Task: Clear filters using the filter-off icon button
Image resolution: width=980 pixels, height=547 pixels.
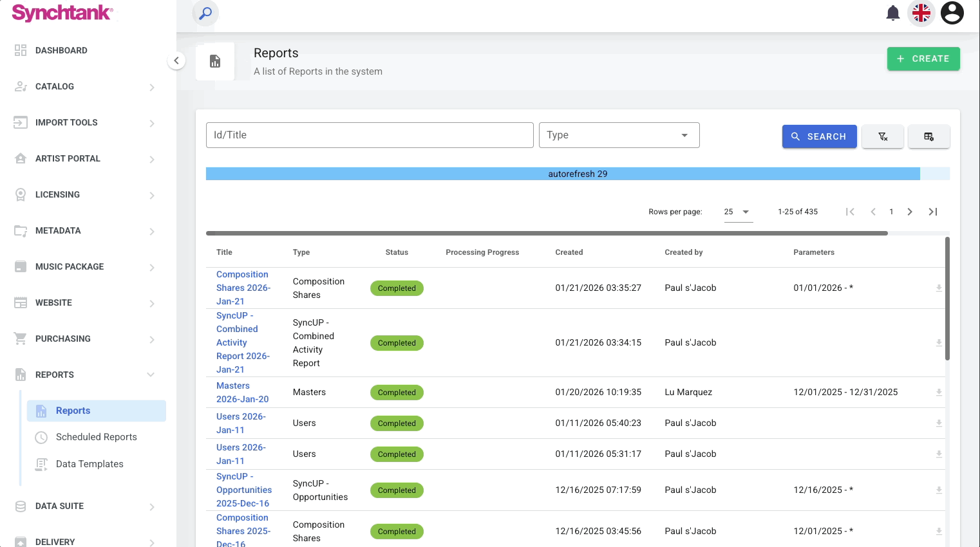Action: coord(883,136)
